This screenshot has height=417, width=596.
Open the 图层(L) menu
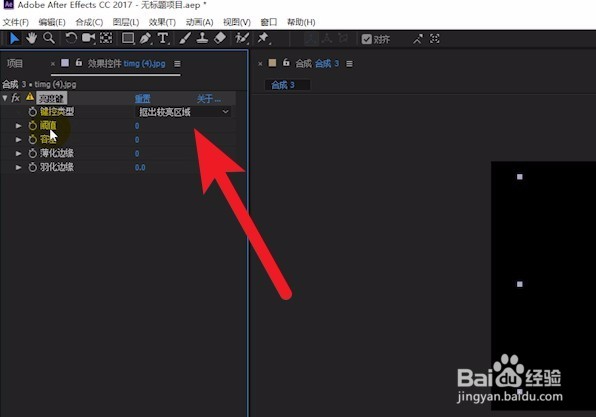[126, 22]
